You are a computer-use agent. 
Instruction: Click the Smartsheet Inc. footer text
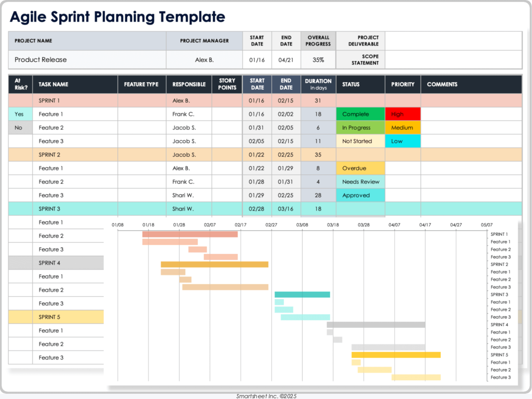click(266, 396)
